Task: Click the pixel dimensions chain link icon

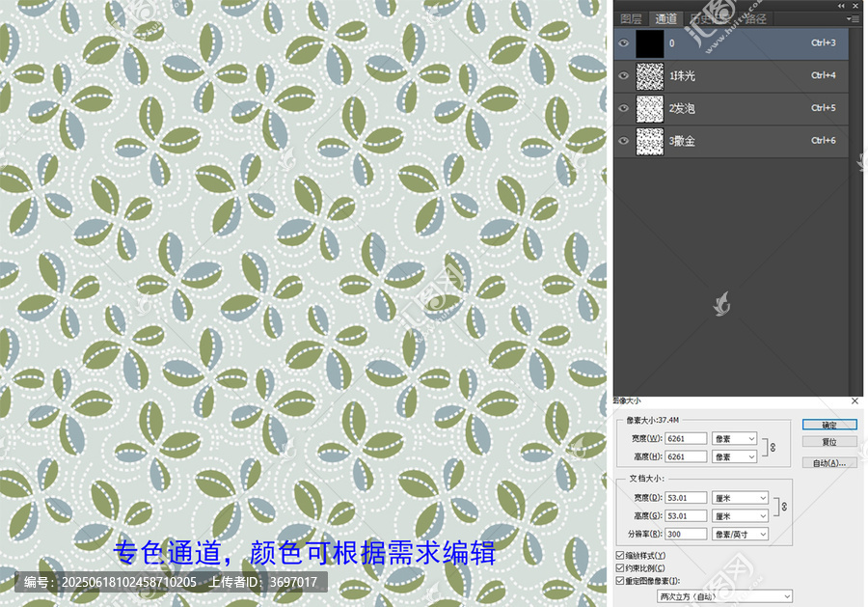Action: 773,448
